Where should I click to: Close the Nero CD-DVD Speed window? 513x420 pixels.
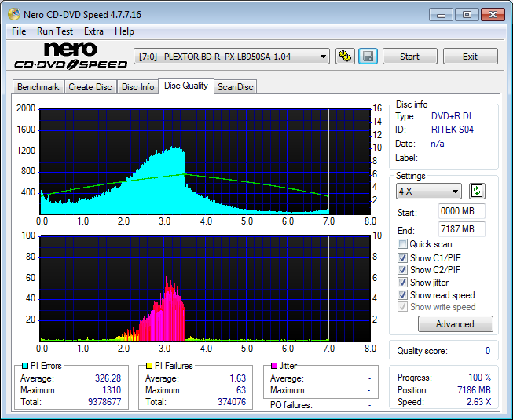[x=493, y=15]
